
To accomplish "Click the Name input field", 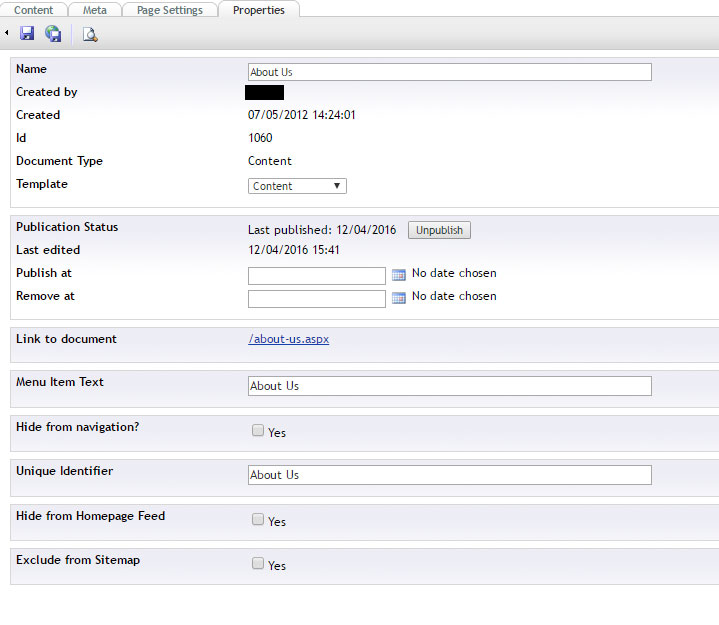I will point(449,72).
